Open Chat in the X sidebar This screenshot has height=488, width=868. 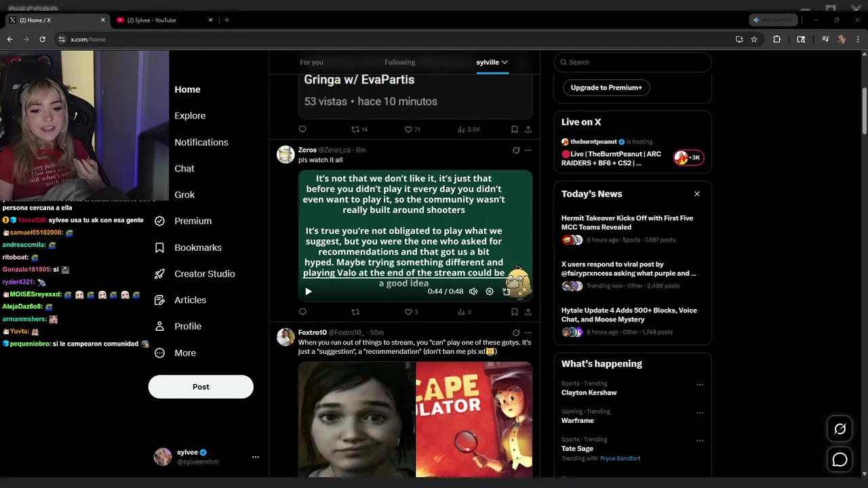pos(184,169)
